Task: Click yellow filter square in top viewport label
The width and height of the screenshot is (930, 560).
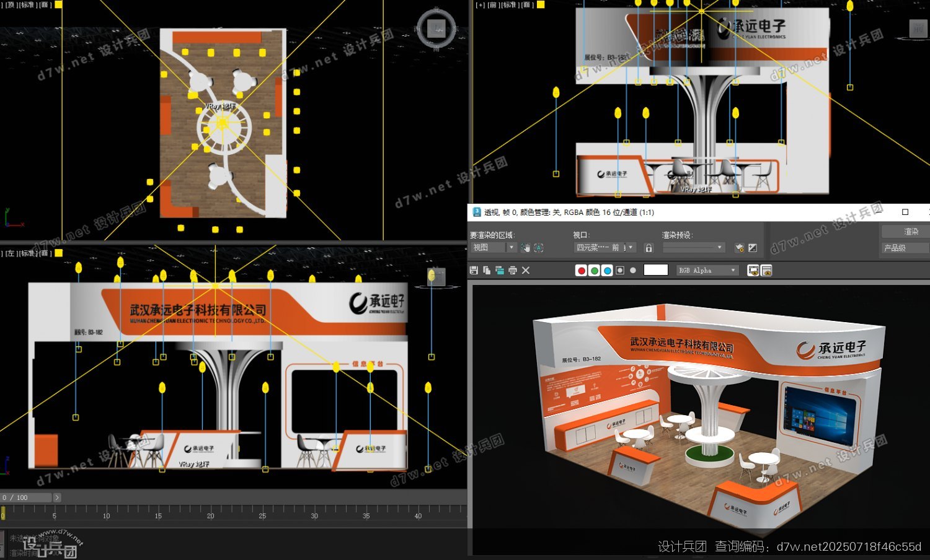Action: pyautogui.click(x=58, y=4)
